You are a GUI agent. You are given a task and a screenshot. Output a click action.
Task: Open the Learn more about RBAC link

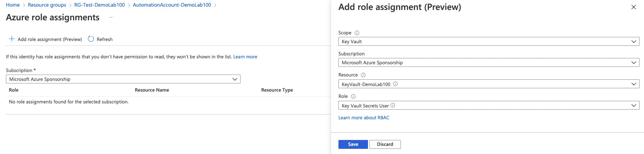[364, 118]
